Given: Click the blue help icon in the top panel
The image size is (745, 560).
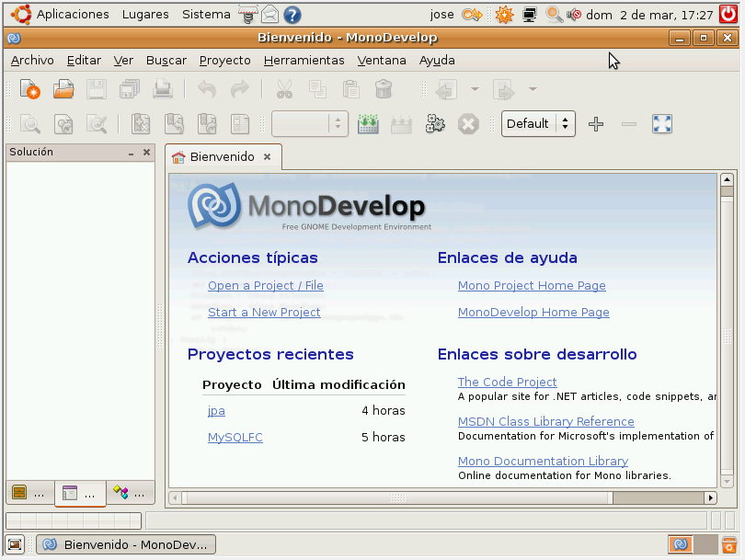Looking at the screenshot, I should 292,15.
